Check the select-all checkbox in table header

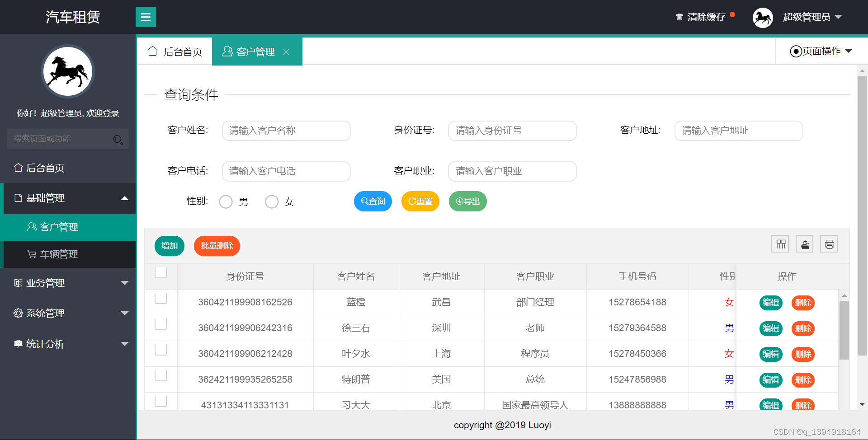160,272
